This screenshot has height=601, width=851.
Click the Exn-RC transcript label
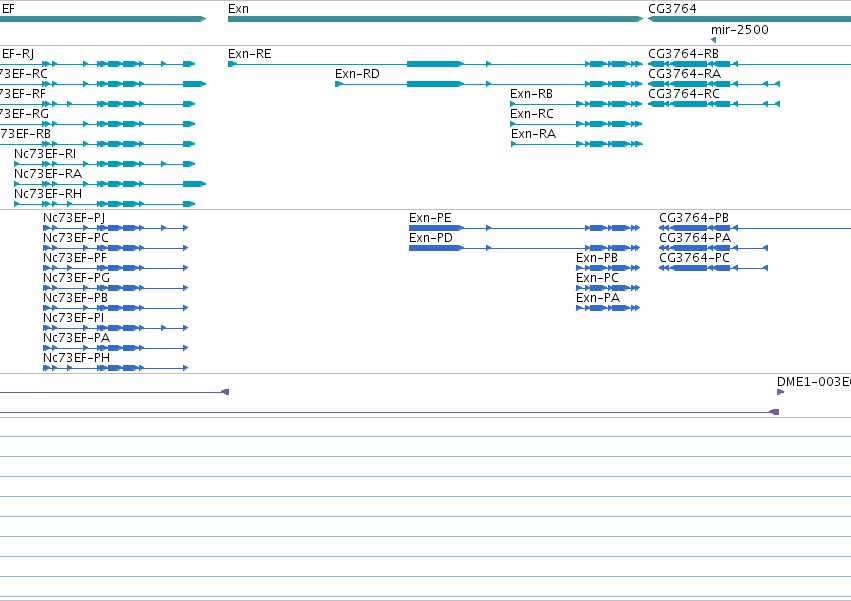click(x=532, y=114)
